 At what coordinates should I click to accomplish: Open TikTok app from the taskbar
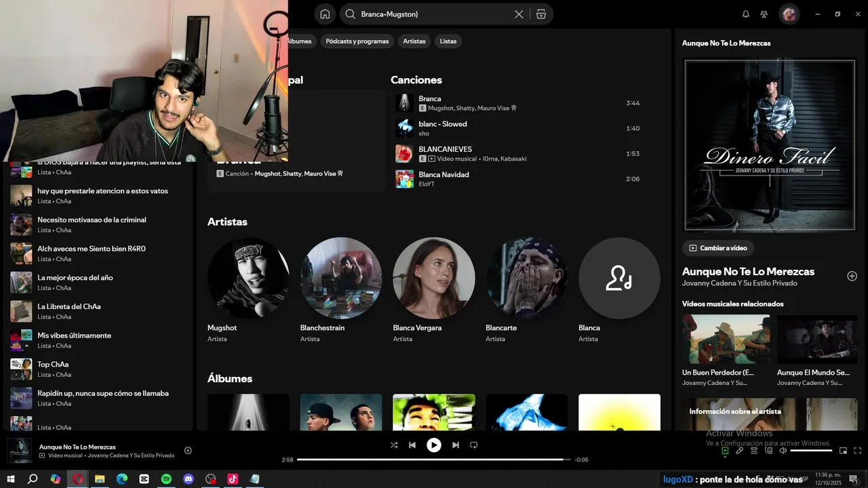233,479
